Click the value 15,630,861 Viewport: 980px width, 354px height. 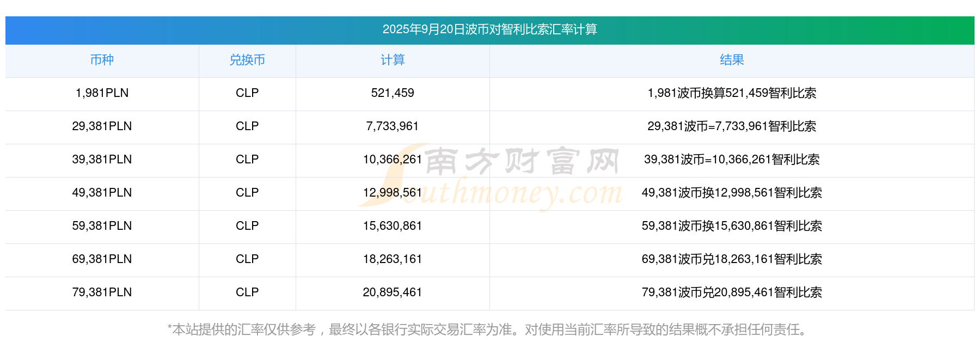point(393,226)
